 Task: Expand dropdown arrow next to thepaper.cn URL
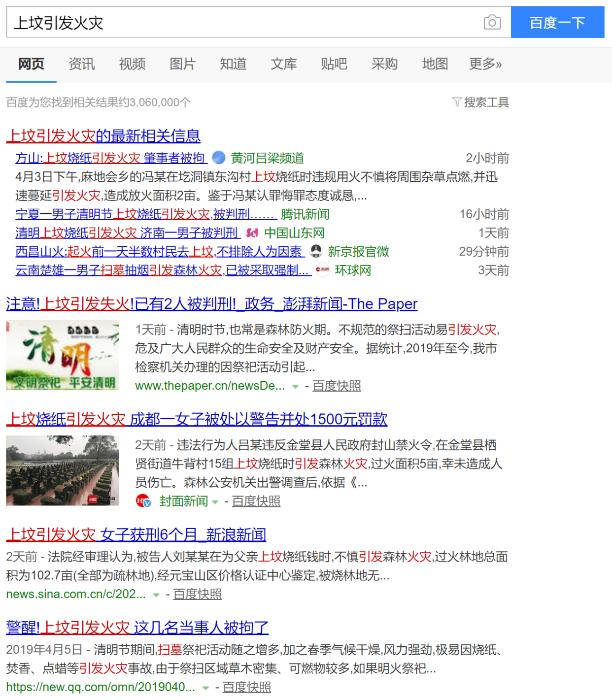tap(295, 387)
